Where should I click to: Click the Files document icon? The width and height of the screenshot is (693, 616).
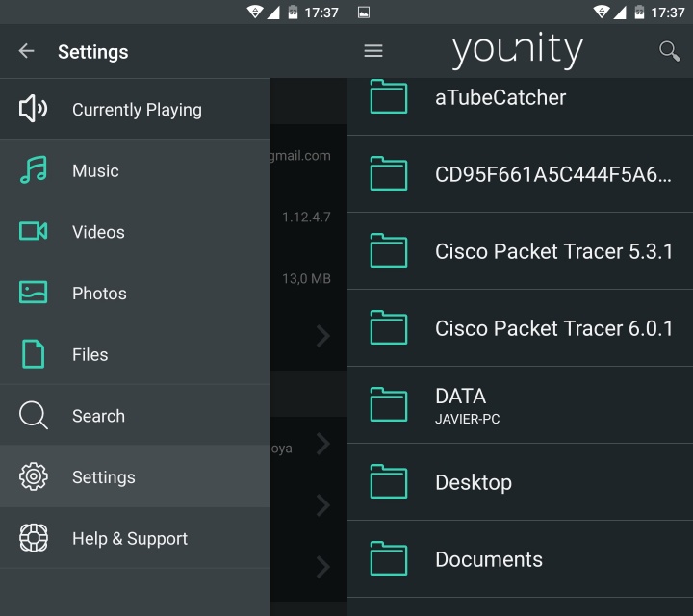(33, 354)
